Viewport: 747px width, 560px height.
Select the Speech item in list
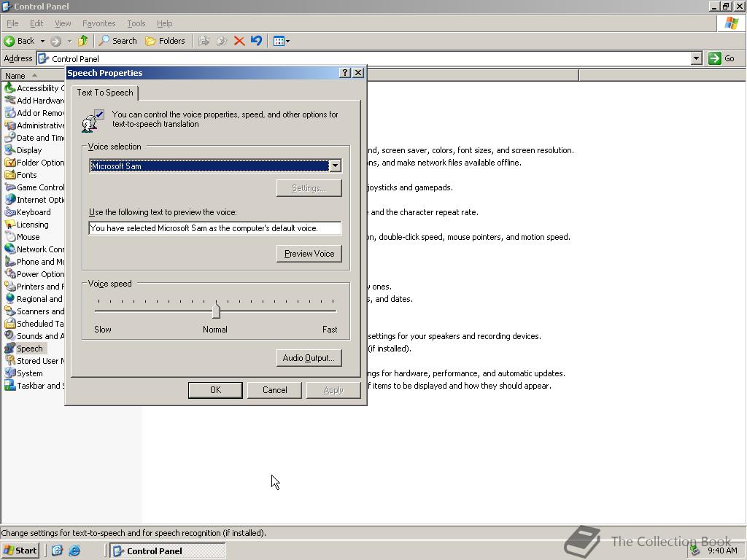24,348
